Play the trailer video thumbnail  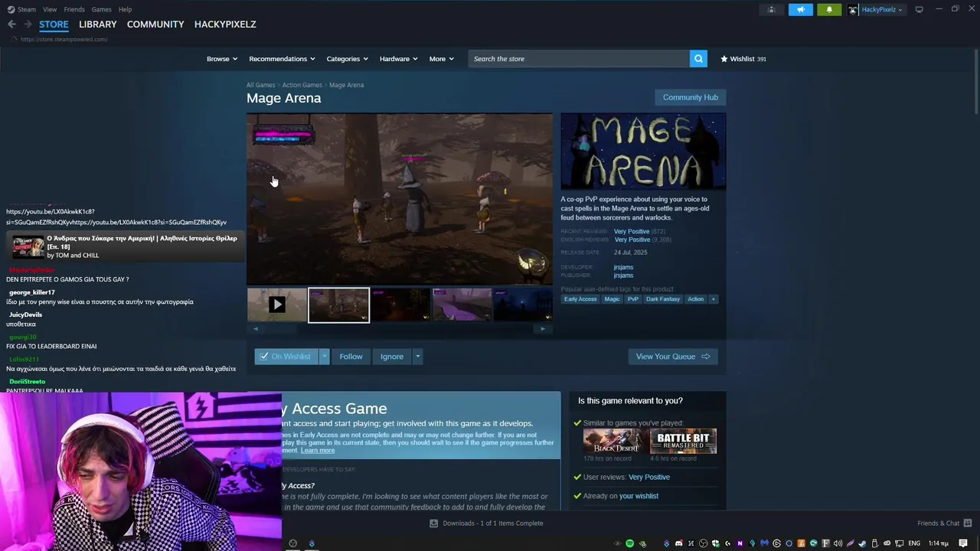(276, 305)
